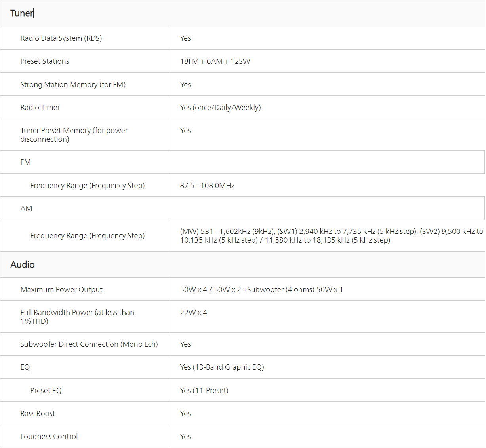Viewport: 486px width, 448px height.
Task: Click the Preset EQ label
Action: tap(46, 391)
